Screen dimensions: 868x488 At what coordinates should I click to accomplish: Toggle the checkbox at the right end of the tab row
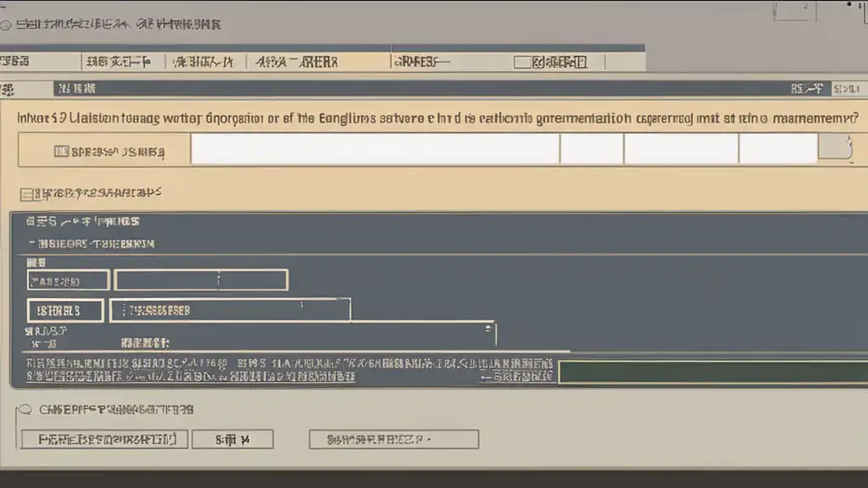(523, 62)
